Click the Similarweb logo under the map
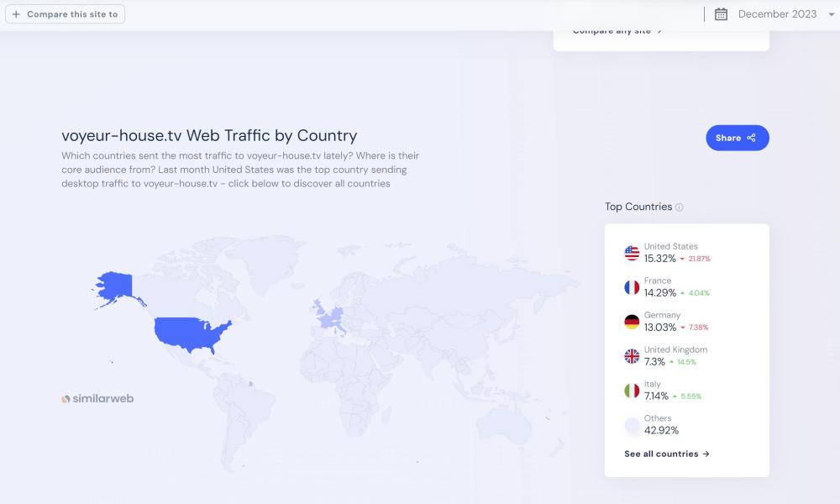 [97, 398]
